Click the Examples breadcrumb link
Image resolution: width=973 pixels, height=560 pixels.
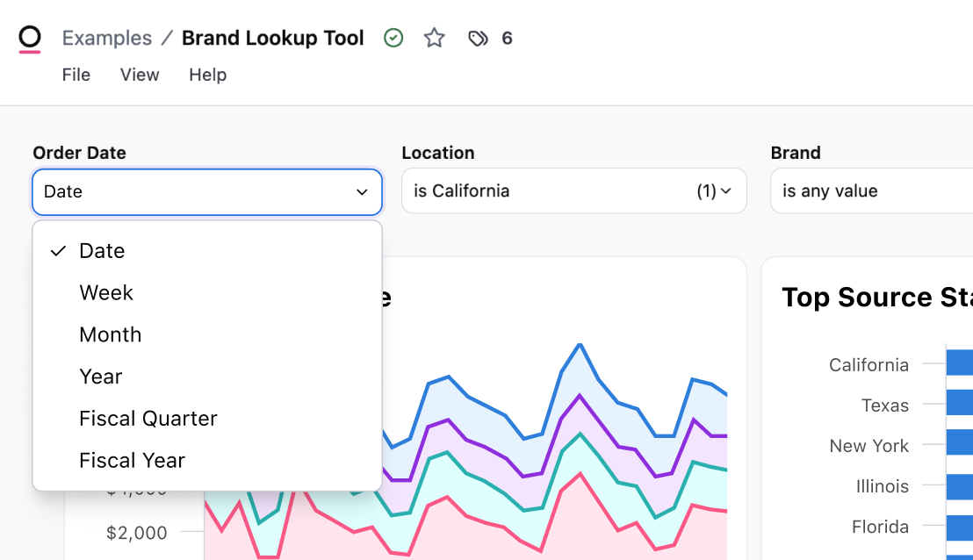[x=106, y=38]
